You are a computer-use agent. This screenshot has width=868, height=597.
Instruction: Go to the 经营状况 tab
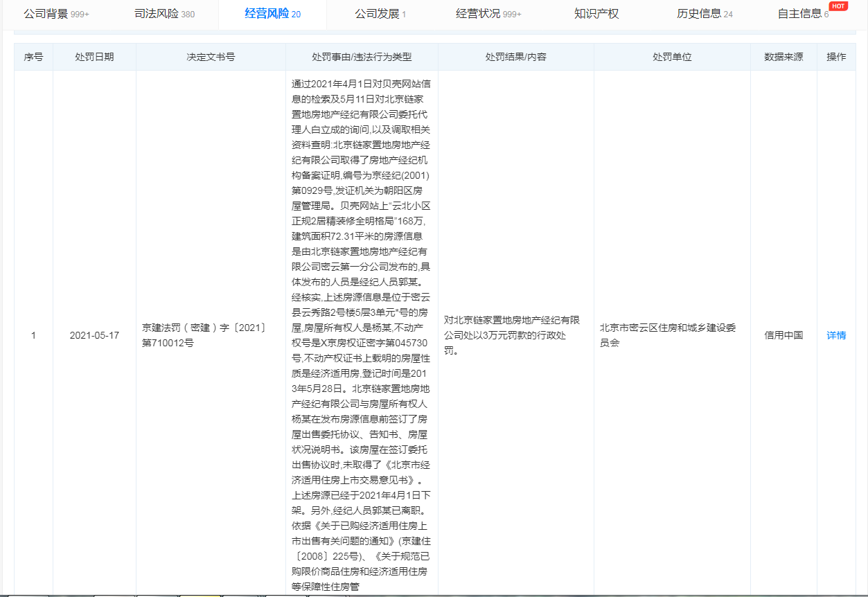point(489,14)
